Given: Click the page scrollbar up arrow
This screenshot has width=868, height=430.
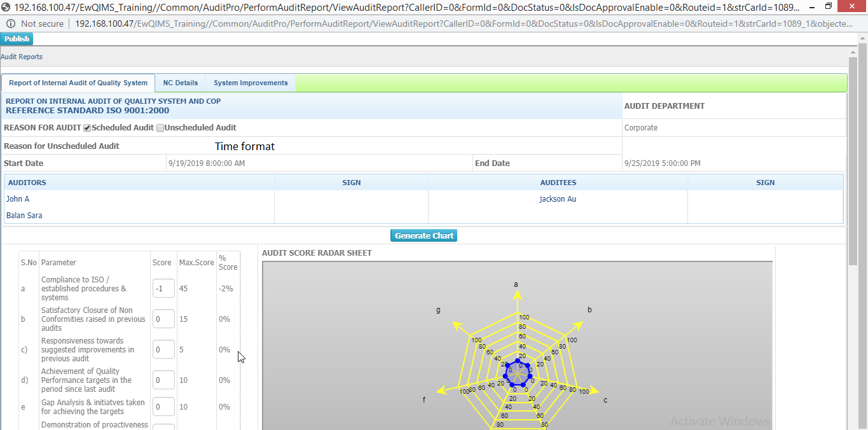Looking at the screenshot, I should coord(862,38).
